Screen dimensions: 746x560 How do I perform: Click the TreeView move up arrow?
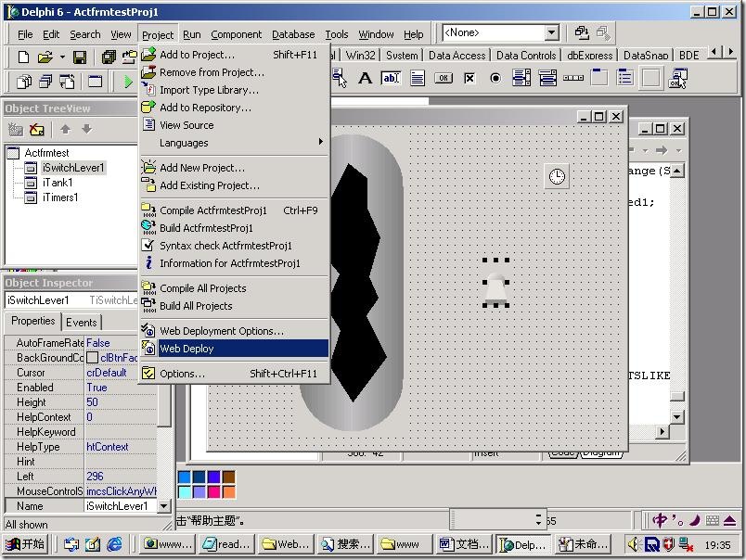pyautogui.click(x=66, y=130)
